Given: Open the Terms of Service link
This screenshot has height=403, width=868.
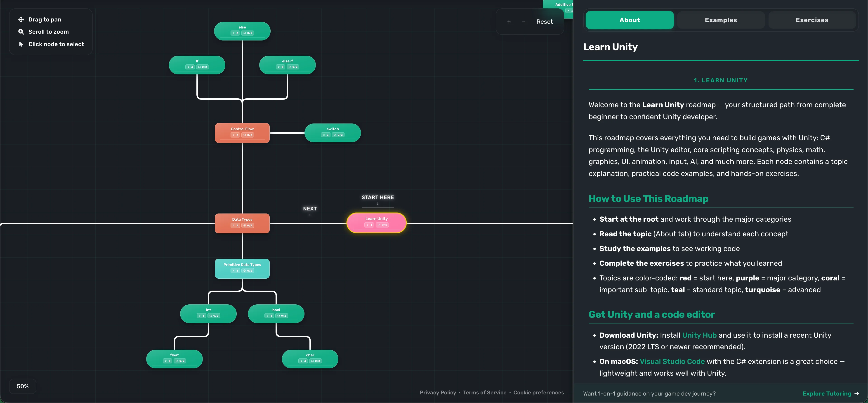Looking at the screenshot, I should click(x=485, y=393).
